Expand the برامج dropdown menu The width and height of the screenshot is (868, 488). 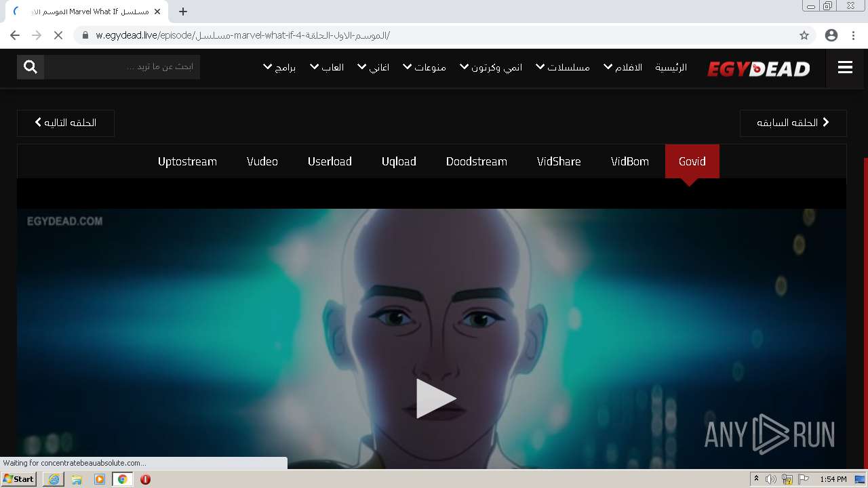(279, 67)
